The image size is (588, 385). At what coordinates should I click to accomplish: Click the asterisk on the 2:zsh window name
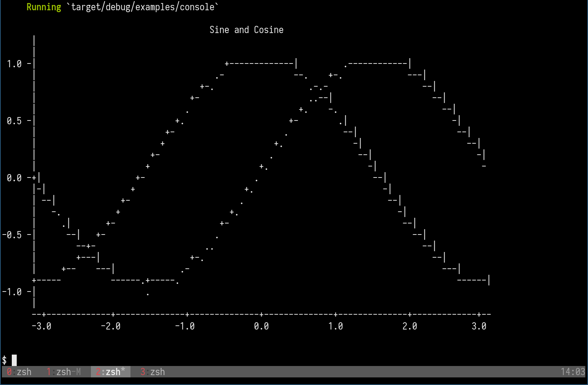tap(122, 369)
